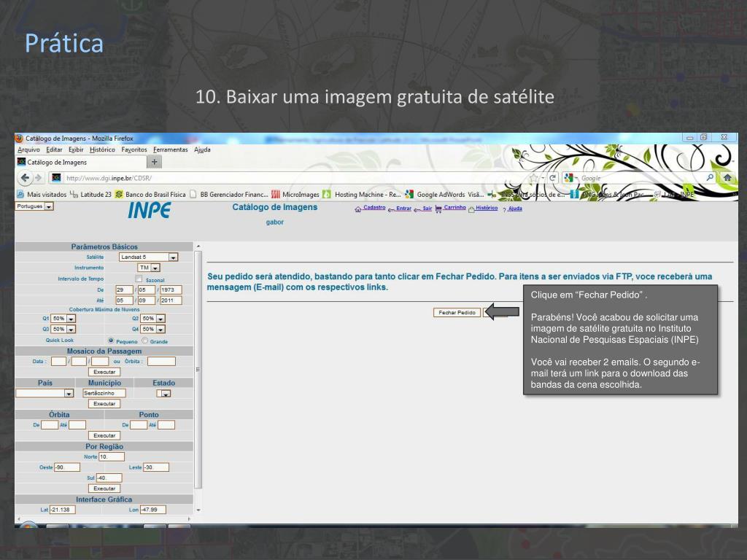Viewport: 747px width, 560px height.
Task: Go to Firefox home page icon
Action: 727,177
